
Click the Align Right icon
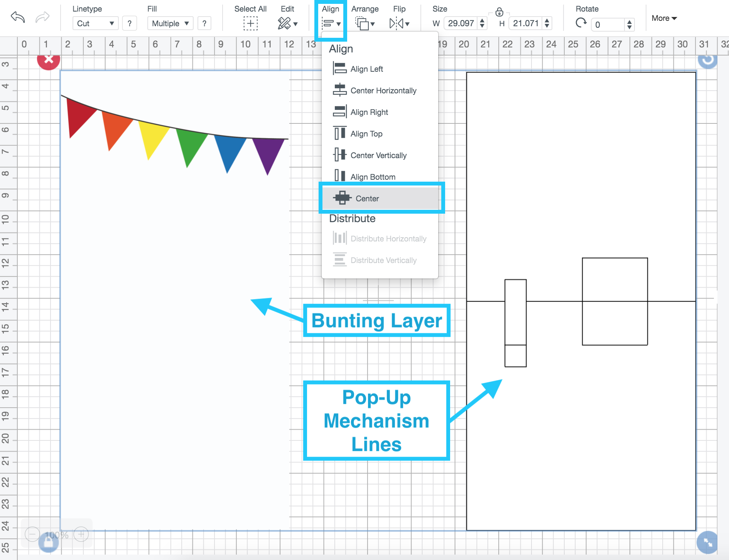click(339, 112)
